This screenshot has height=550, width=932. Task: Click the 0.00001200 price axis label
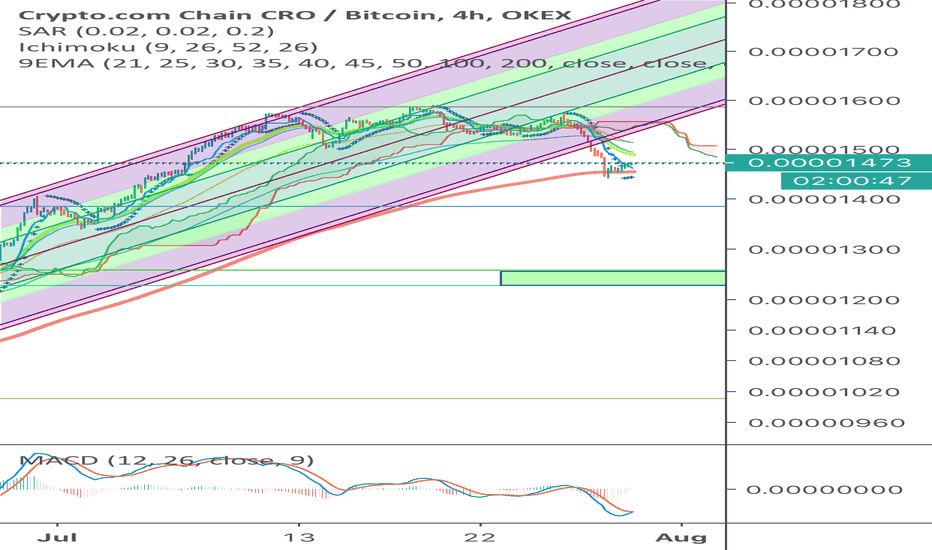(x=824, y=300)
